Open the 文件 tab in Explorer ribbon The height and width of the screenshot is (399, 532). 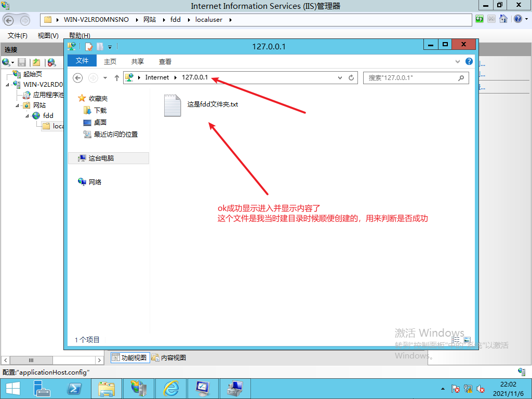click(82, 61)
